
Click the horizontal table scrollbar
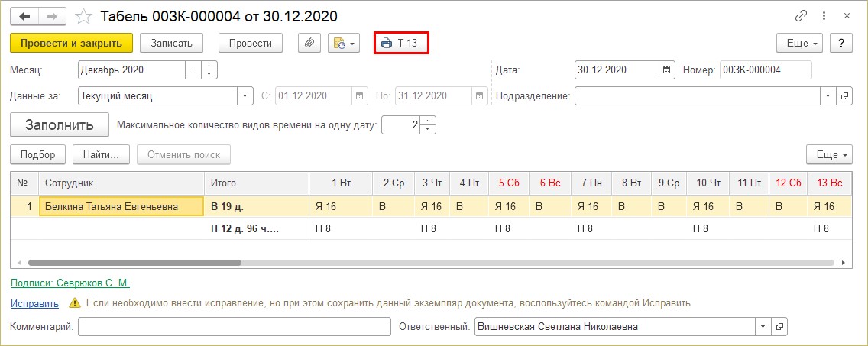pyautogui.click(x=134, y=262)
